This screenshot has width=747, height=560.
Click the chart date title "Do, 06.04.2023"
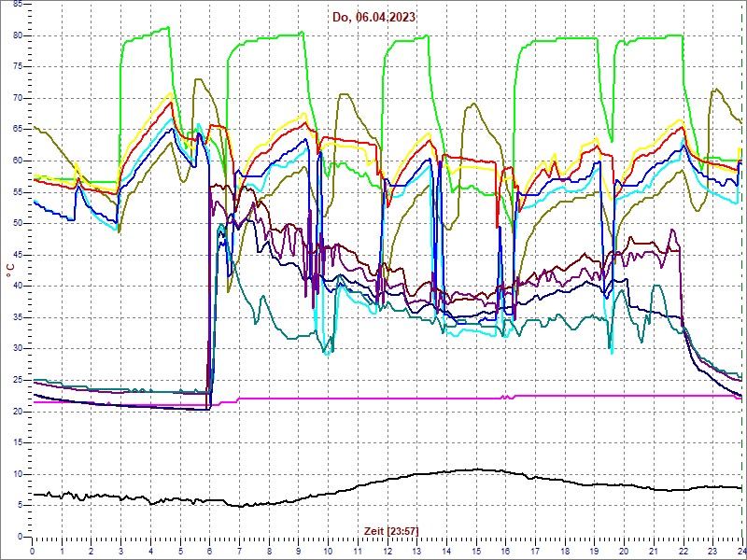pos(374,18)
